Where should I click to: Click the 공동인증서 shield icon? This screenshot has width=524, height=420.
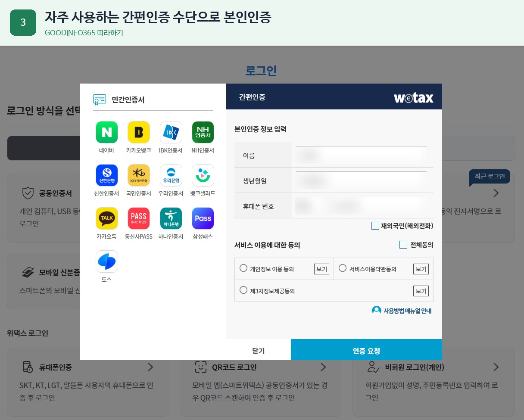coord(28,193)
